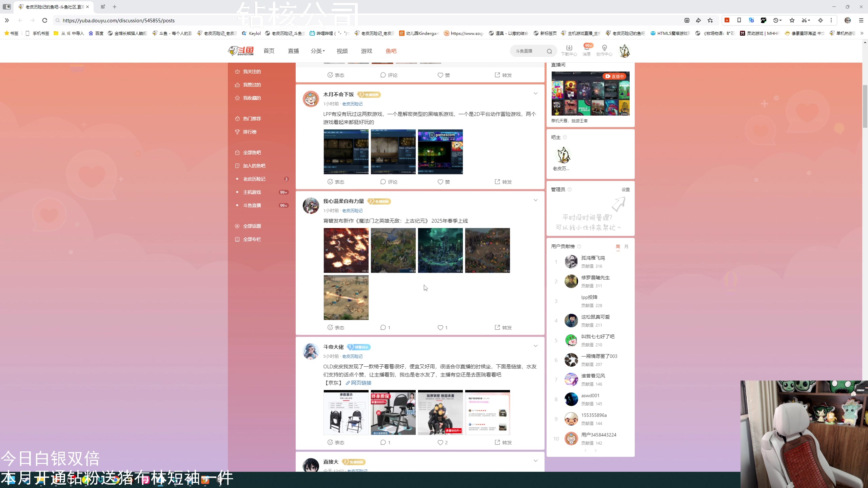Open the 手机书签 bookmark folder
Screen dimensions: 868x488
click(x=37, y=33)
